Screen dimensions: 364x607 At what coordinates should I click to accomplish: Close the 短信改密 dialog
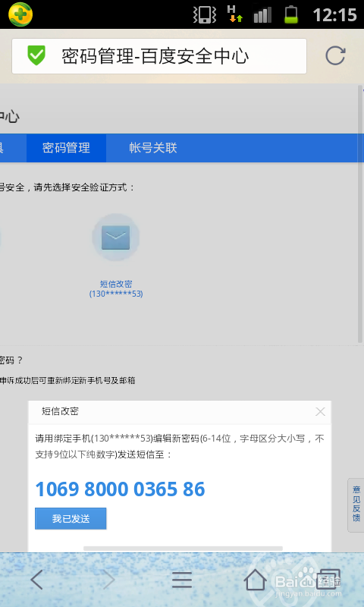320,412
